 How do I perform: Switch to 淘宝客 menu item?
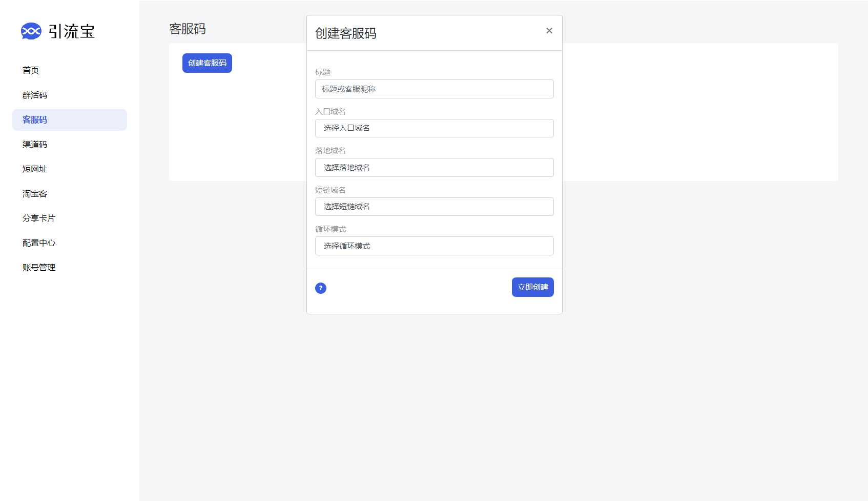(x=35, y=193)
